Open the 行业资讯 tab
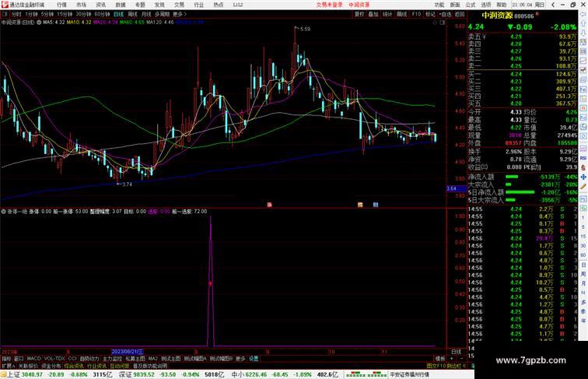This screenshot has height=379, width=588. (96, 366)
